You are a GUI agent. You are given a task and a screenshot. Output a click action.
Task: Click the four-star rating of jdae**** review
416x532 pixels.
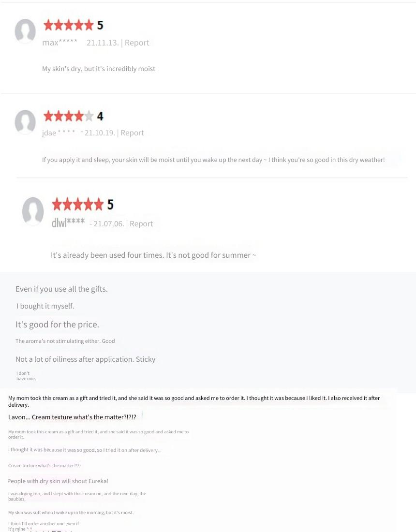[x=69, y=116]
